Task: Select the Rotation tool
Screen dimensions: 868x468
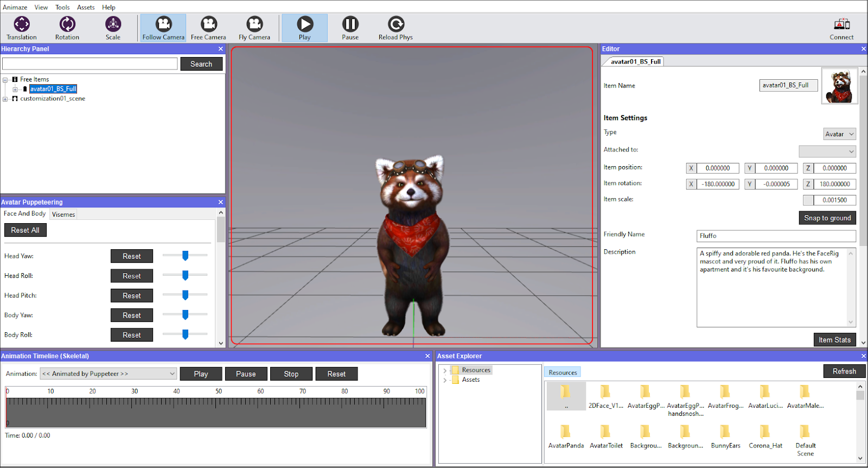Action: [67, 28]
